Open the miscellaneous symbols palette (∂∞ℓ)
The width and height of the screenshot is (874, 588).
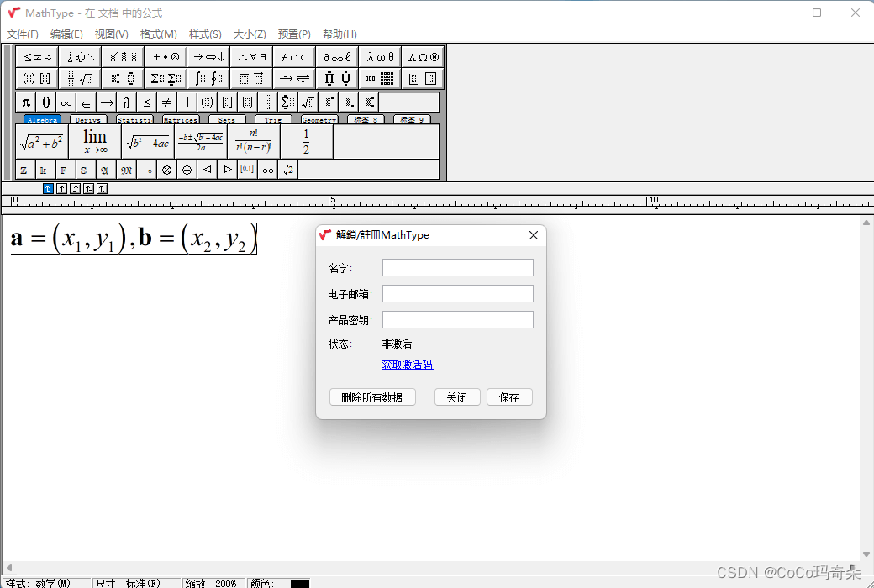(x=338, y=57)
